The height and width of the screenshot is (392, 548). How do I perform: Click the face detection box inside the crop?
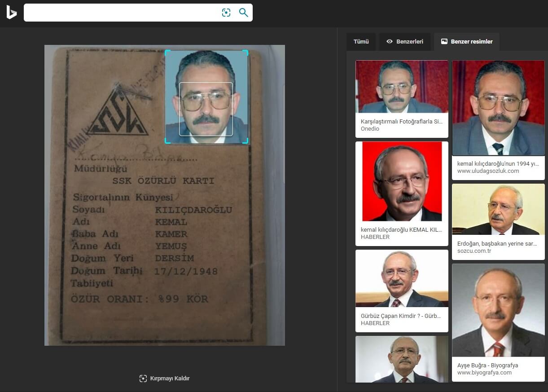206,109
